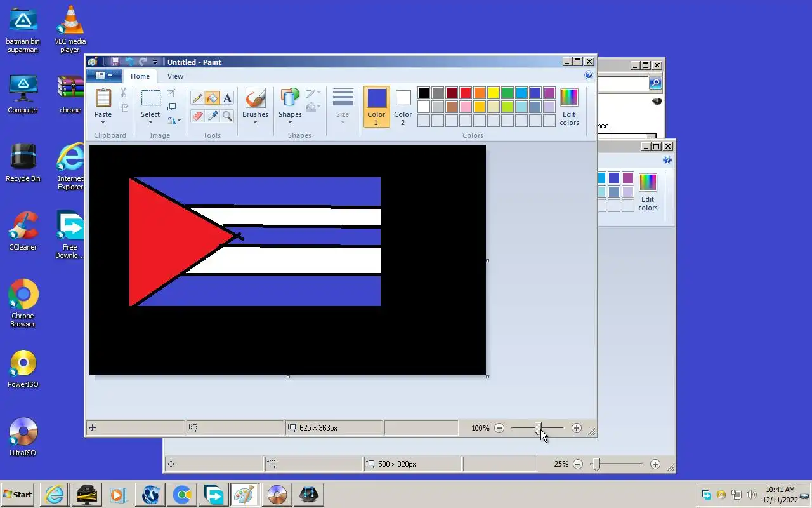Click Paint palette icon on taskbar
Screen dimensions: 812x508
pos(244,494)
